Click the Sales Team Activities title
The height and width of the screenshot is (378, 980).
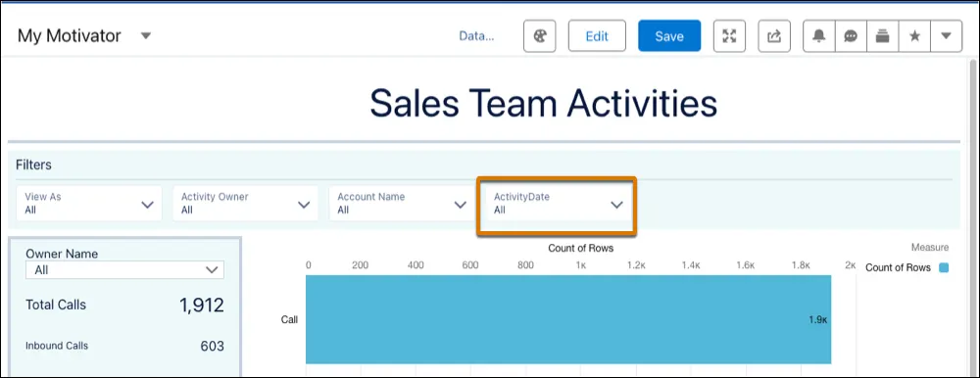[x=543, y=104]
